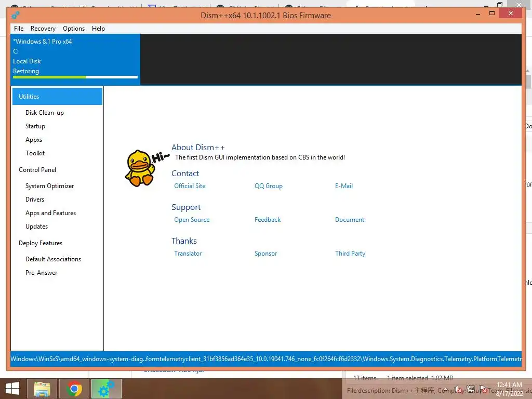Click the About Dism++ heading

[x=198, y=147]
